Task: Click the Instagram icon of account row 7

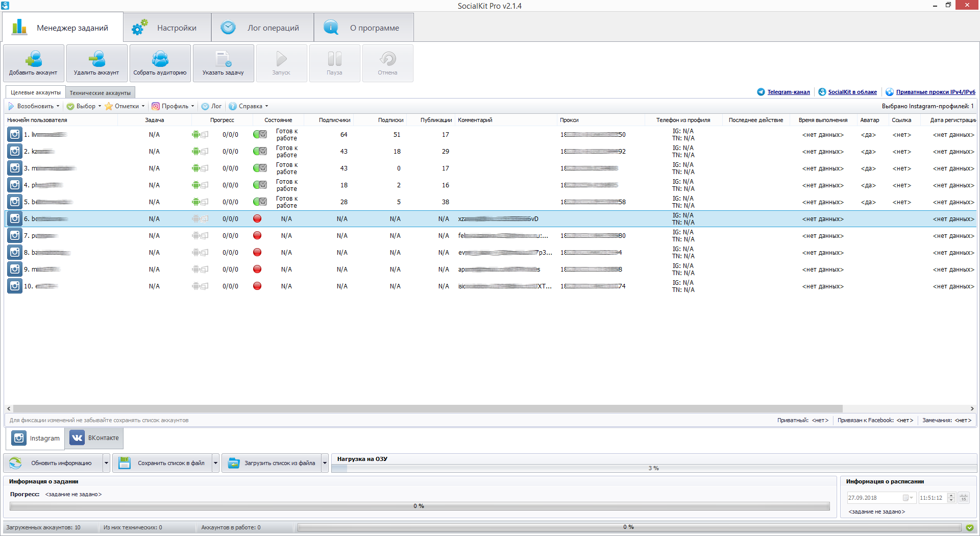Action: coord(15,235)
